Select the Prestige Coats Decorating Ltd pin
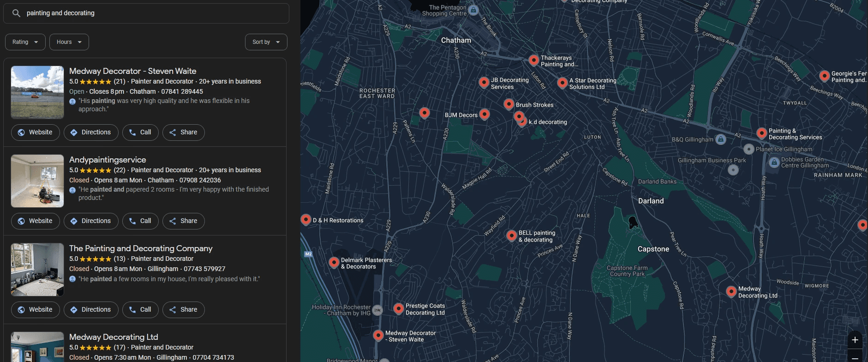The image size is (868, 362). click(399, 308)
